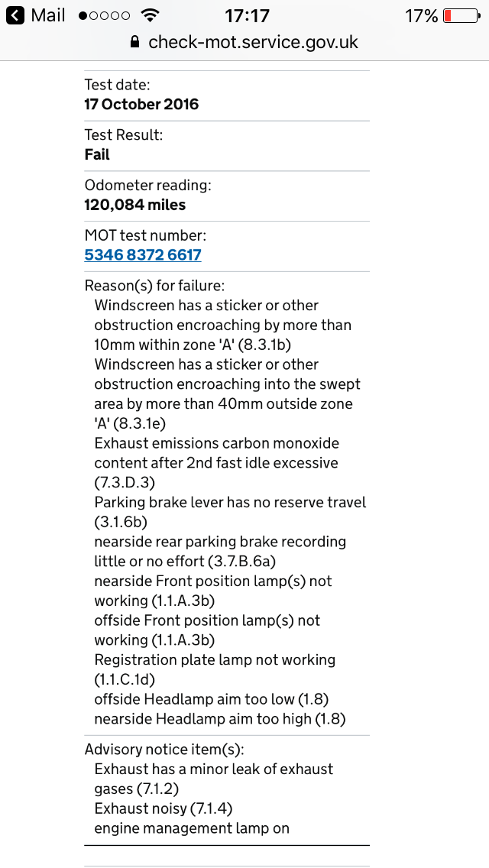Tap the back arrow to Mail
Screen dimensions: 489x868
coord(15,15)
